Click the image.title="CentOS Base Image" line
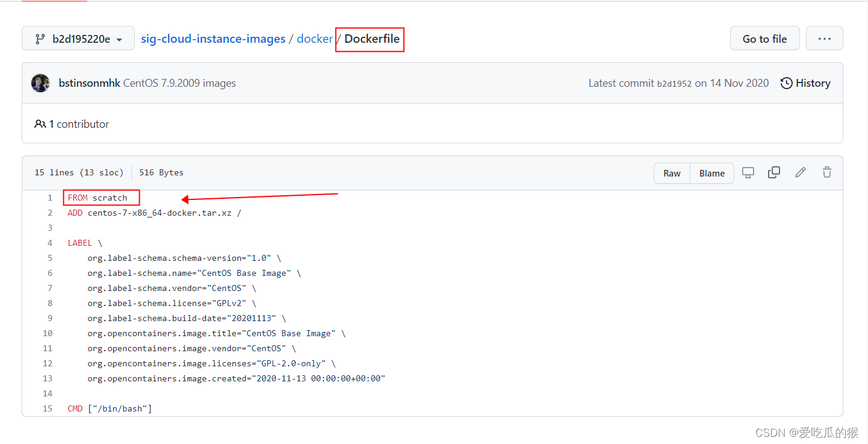868x444 pixels. click(217, 333)
